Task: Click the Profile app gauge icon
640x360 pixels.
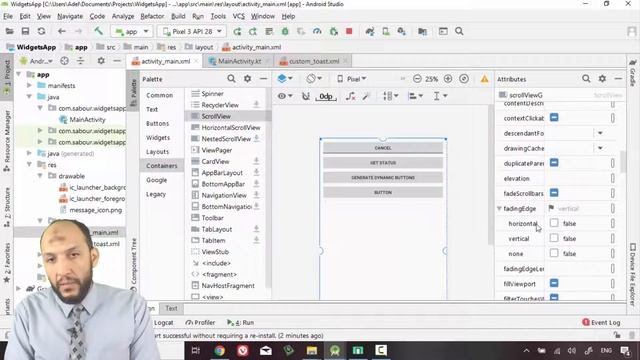Action: (317, 31)
